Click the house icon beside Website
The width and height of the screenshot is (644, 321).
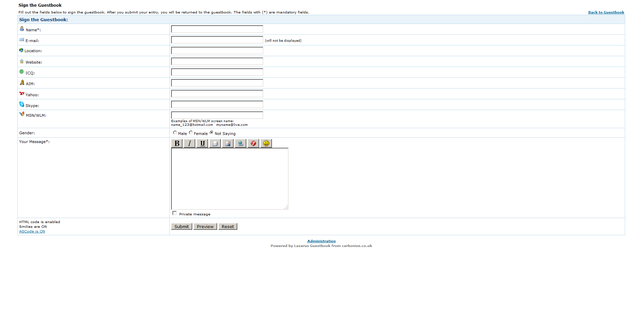tap(22, 61)
